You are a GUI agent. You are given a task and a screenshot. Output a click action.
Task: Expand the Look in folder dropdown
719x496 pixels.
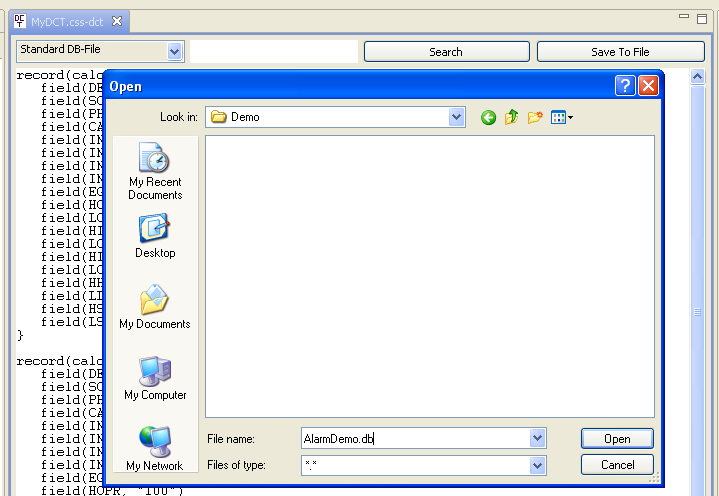pos(456,117)
